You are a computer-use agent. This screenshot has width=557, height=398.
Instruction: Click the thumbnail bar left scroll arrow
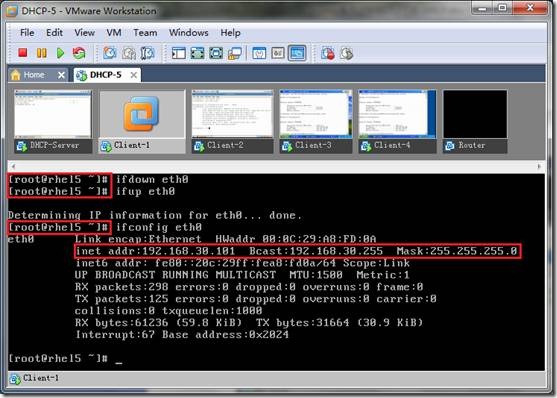13,166
